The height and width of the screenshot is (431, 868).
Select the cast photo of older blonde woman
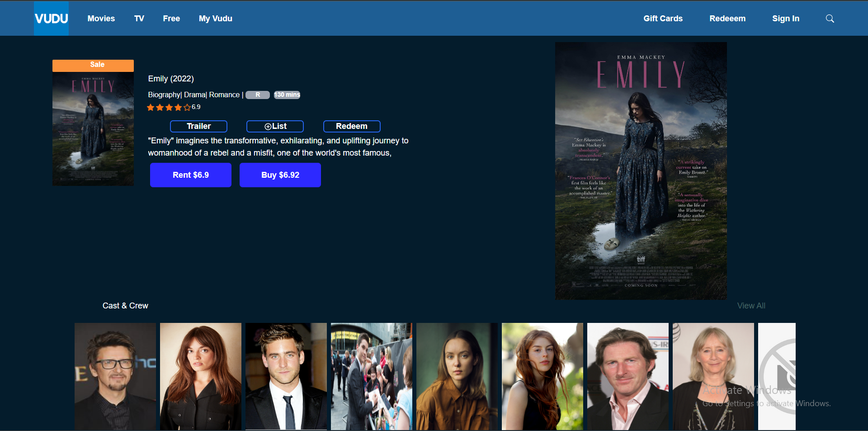tap(713, 376)
